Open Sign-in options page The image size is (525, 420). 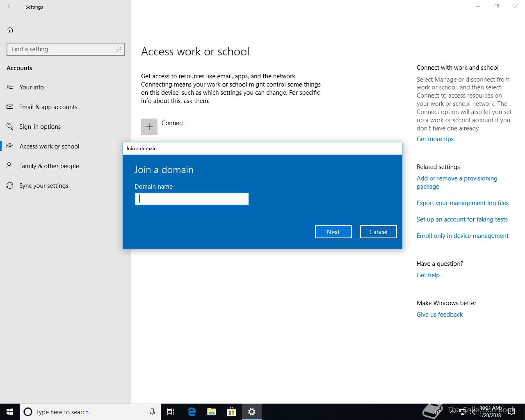coord(66,126)
